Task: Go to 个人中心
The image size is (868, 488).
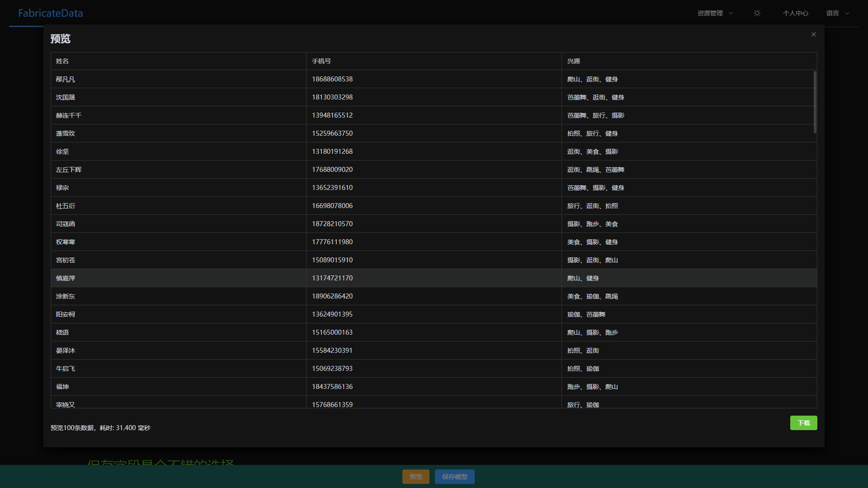Action: pyautogui.click(x=796, y=13)
